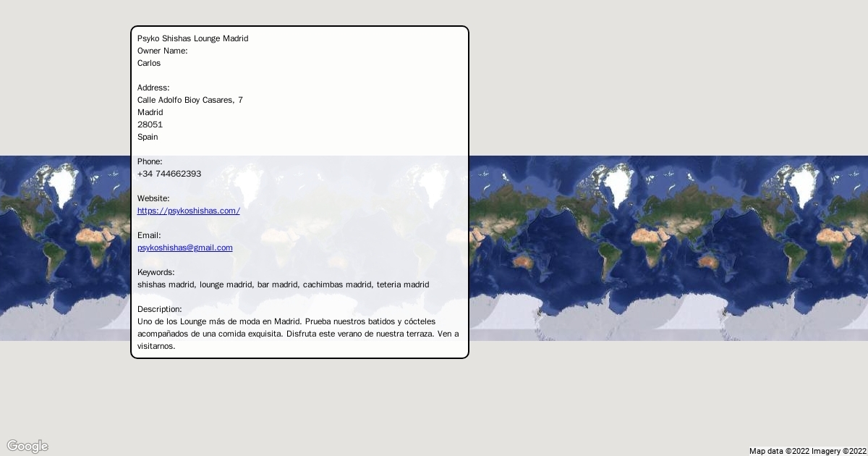The width and height of the screenshot is (868, 456).
Task: Click the postal code 28051
Action: point(150,124)
